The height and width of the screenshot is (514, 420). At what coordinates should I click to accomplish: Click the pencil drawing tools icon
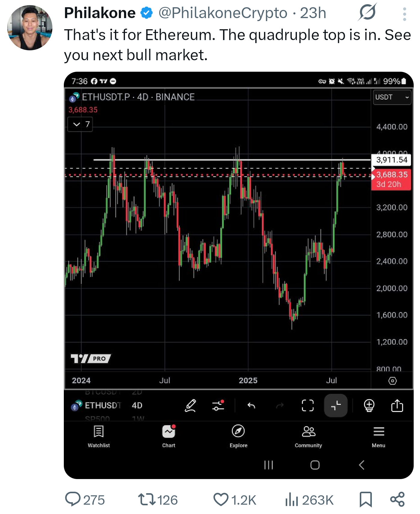[190, 406]
